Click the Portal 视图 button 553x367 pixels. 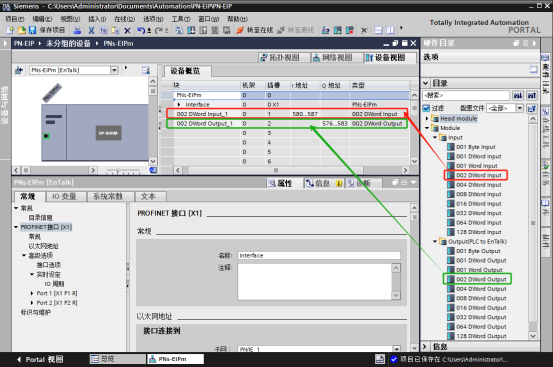click(x=40, y=360)
